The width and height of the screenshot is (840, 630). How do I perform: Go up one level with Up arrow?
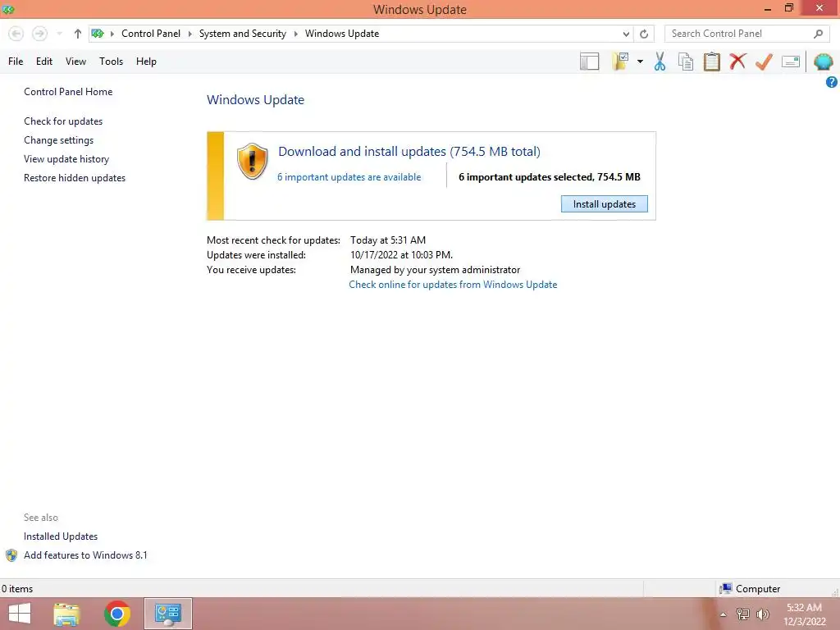[x=78, y=34]
